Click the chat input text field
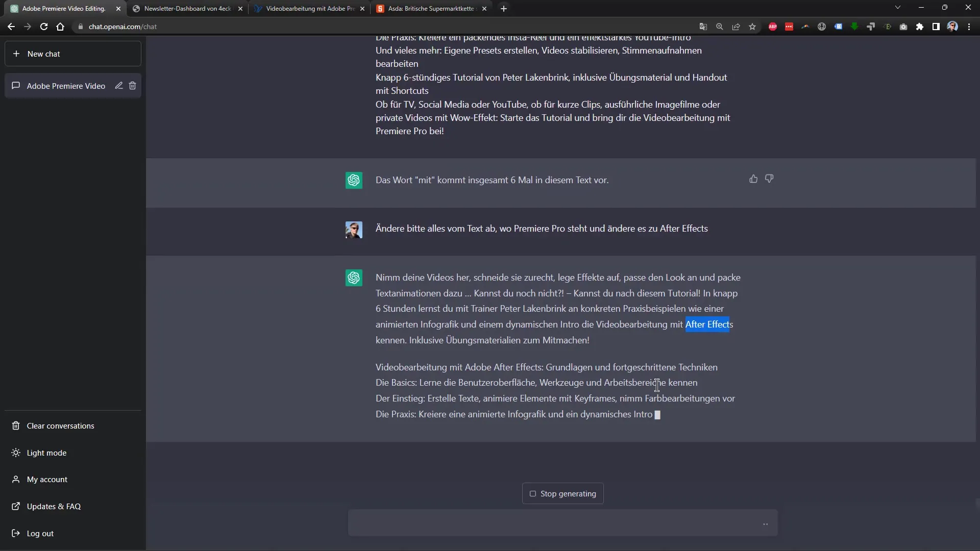 562,523
